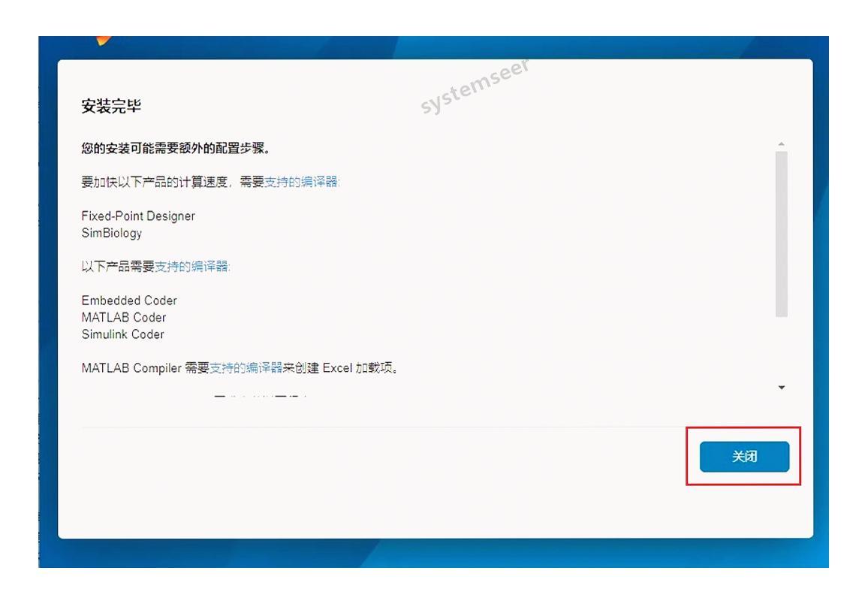Click the scrollbar down arrow
The height and width of the screenshot is (604, 868).
point(781,388)
